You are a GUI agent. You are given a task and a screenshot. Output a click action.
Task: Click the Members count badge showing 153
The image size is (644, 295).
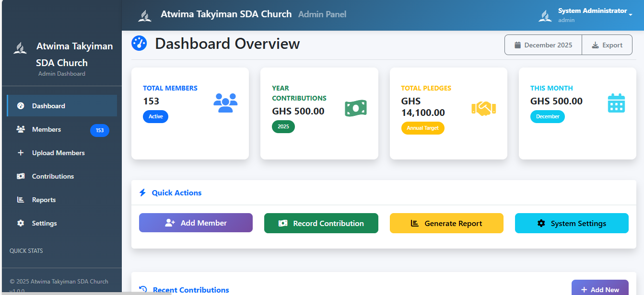100,130
